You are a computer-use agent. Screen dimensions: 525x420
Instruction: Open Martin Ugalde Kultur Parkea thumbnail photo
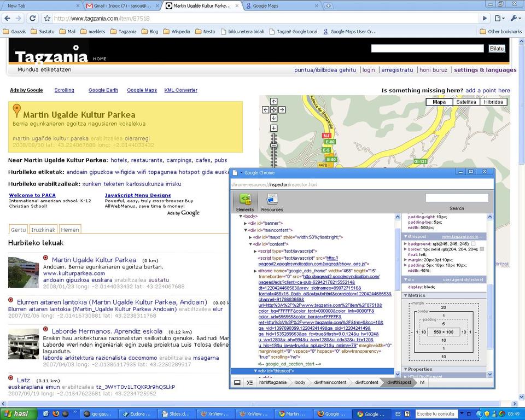click(x=24, y=273)
